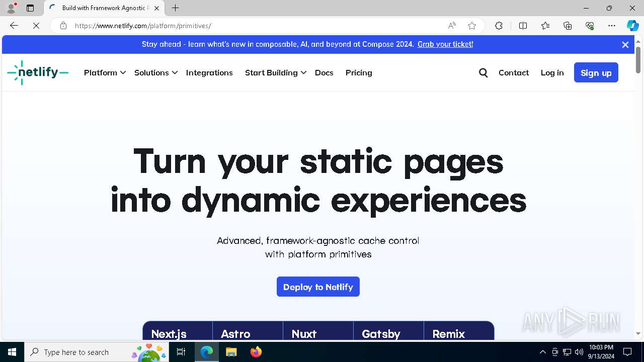The width and height of the screenshot is (644, 362).
Task: Go back with the back arrow
Action: (x=14, y=26)
